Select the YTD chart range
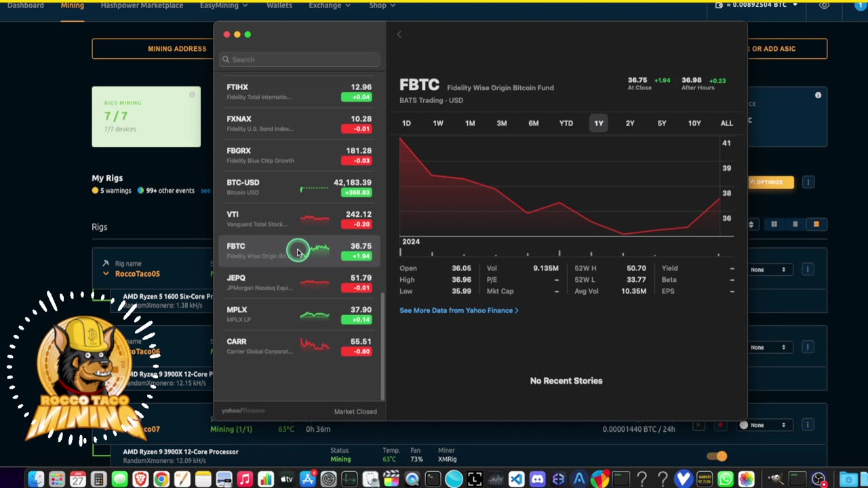This screenshot has height=488, width=868. 566,123
